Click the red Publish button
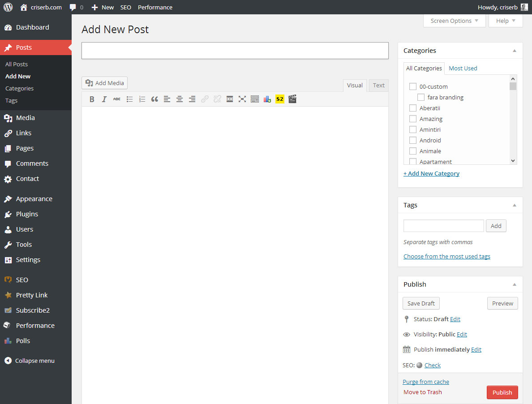The height and width of the screenshot is (404, 532). point(502,392)
